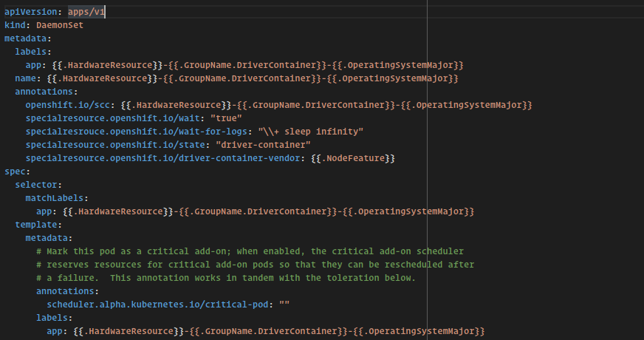Click the matchLabels key
Image resolution: width=644 pixels, height=340 pixels.
(57, 198)
